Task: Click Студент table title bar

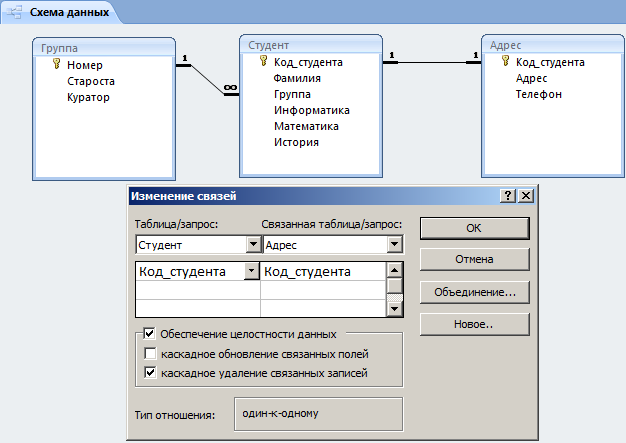Action: click(x=311, y=45)
